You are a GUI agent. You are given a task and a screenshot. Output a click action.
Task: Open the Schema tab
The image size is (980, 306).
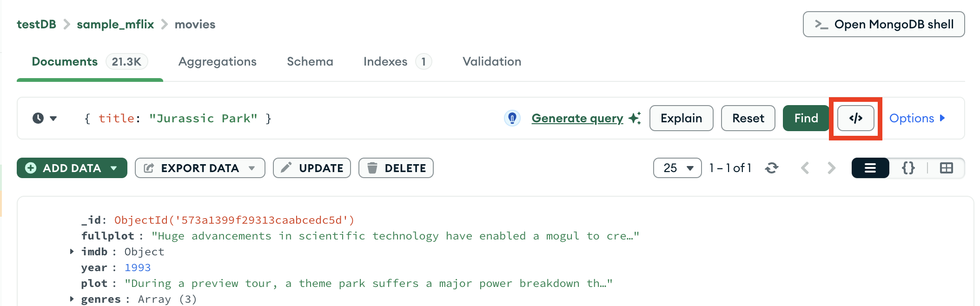coord(310,61)
